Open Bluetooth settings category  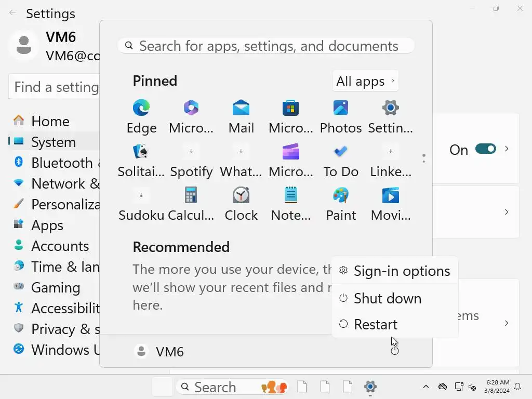54,163
